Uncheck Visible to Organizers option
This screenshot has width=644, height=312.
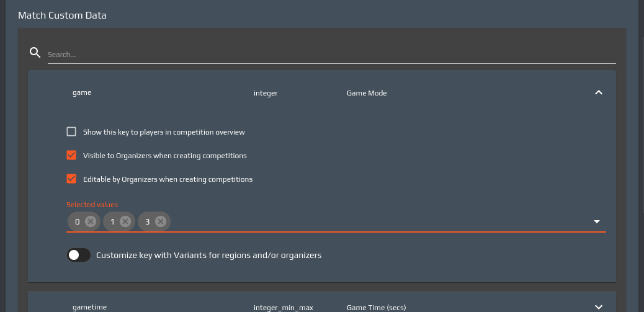click(x=71, y=155)
